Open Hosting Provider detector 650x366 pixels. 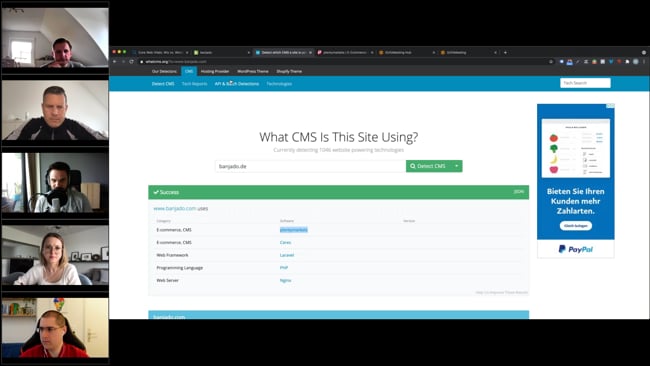click(215, 71)
